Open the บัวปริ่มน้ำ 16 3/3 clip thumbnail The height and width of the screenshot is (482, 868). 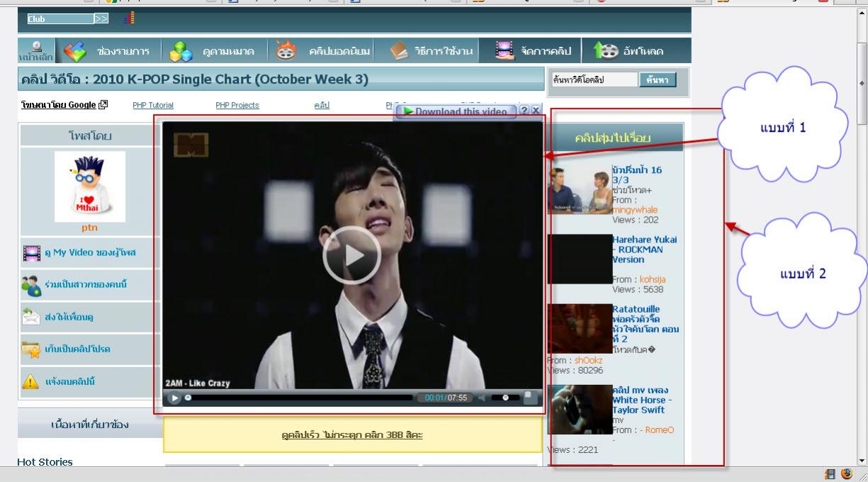tap(580, 189)
